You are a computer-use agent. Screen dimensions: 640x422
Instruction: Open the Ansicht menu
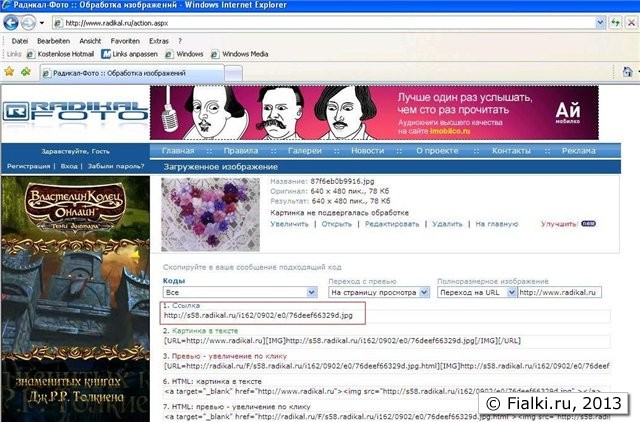(x=90, y=41)
